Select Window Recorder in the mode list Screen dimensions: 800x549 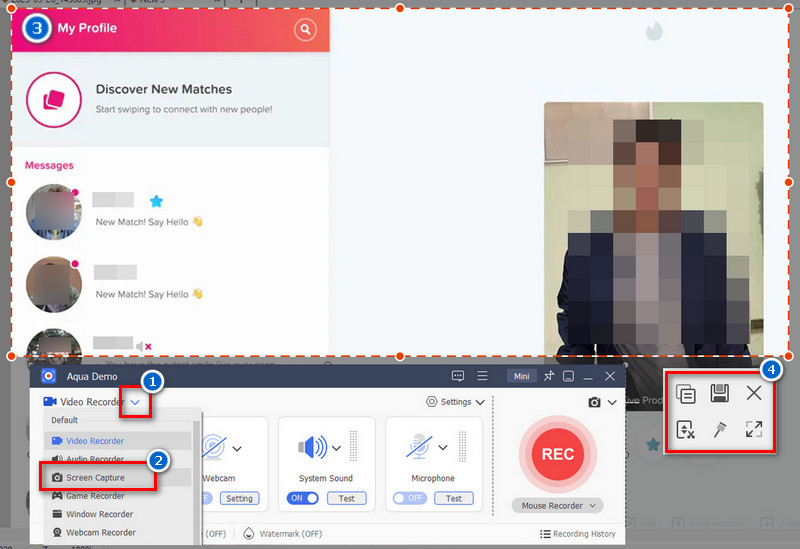tap(99, 514)
